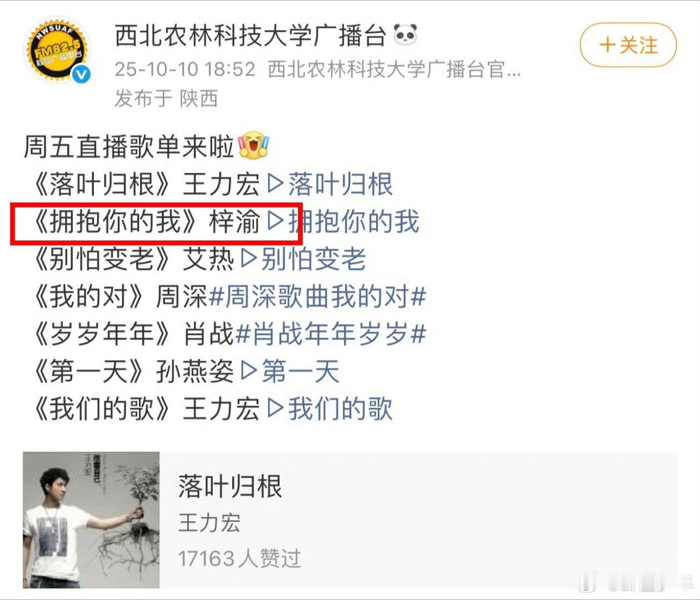Click play triangle before 拥抱你的我 link

(276, 222)
